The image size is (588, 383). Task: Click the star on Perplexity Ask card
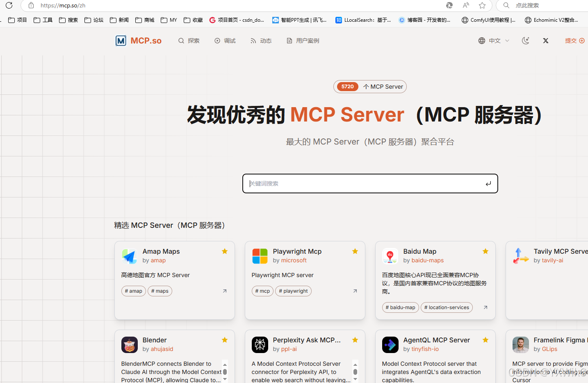tap(355, 340)
